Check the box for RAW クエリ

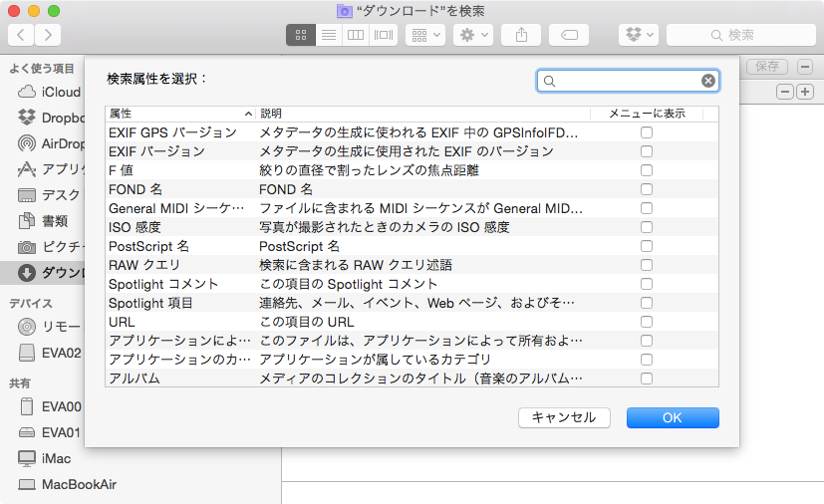(x=647, y=265)
